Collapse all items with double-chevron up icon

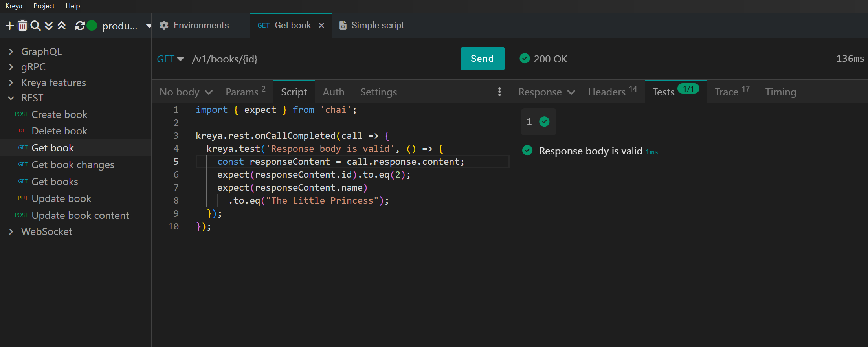point(62,26)
